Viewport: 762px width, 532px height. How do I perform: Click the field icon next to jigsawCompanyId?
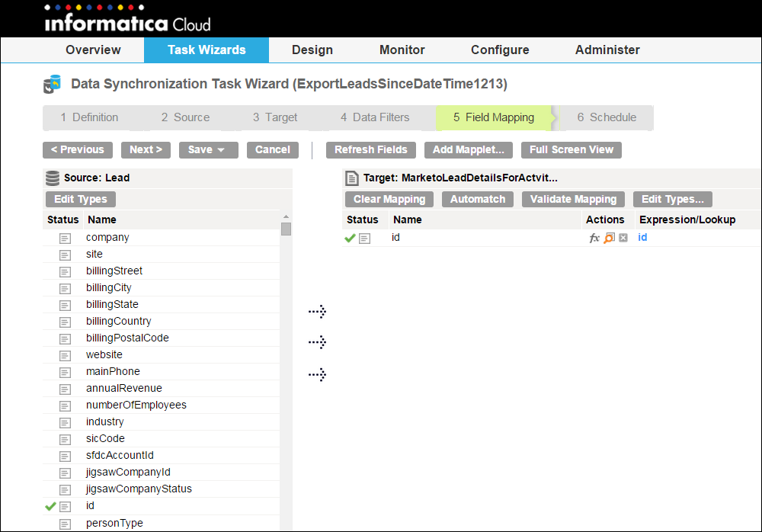click(x=65, y=473)
